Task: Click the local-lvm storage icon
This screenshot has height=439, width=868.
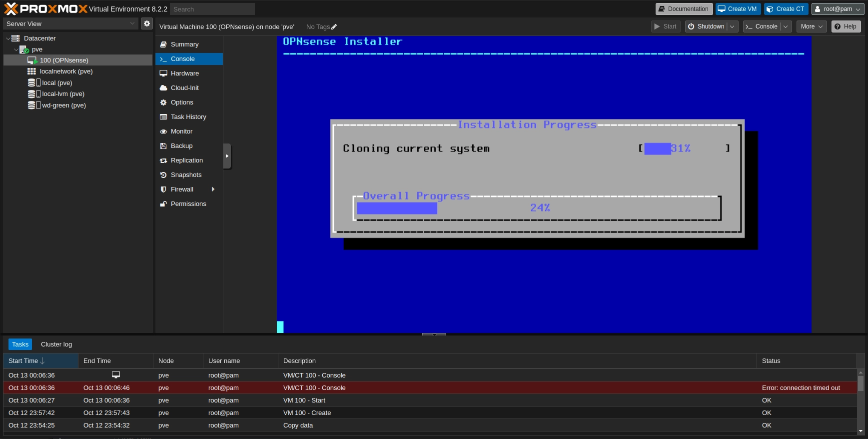Action: tap(34, 94)
